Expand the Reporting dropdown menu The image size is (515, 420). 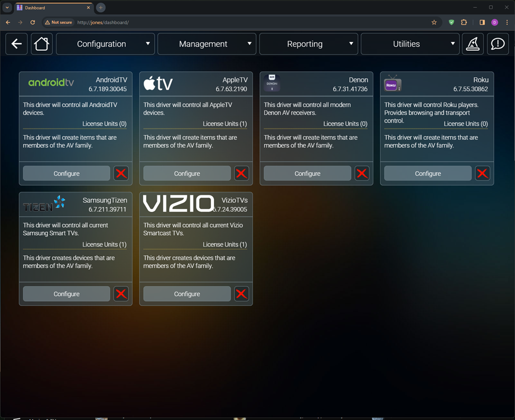(308, 44)
